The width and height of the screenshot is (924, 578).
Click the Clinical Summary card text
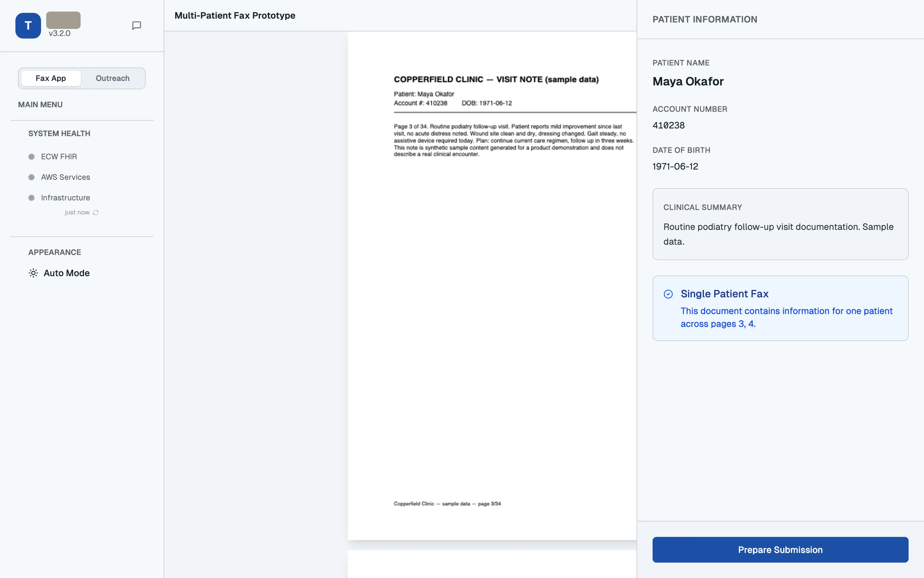point(779,234)
